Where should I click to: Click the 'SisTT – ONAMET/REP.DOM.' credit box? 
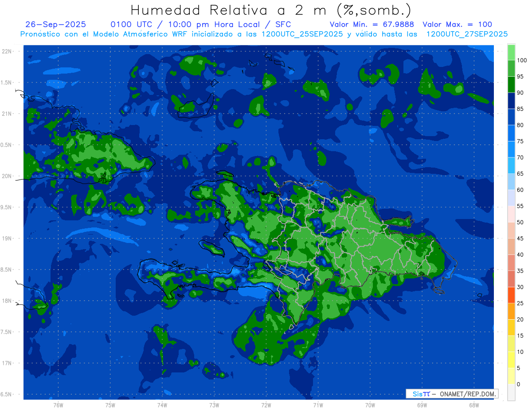(452, 394)
